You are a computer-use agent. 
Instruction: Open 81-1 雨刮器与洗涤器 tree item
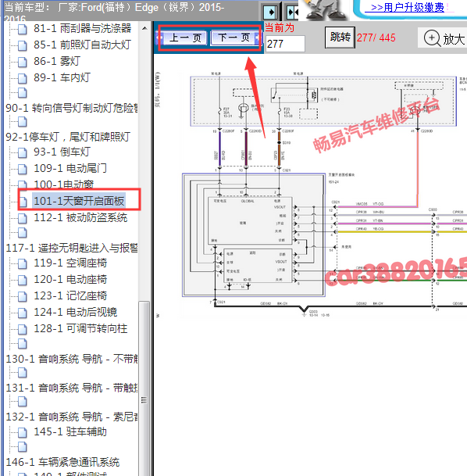coord(83,28)
